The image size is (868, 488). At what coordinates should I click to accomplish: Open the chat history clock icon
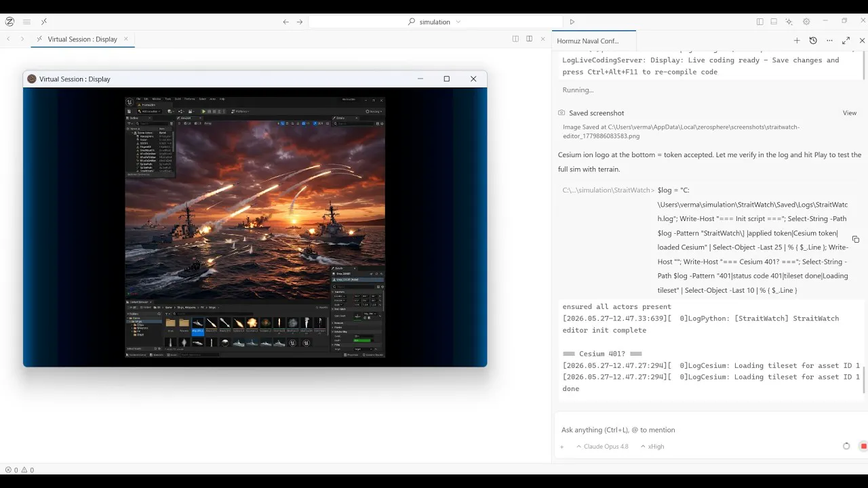[813, 41]
